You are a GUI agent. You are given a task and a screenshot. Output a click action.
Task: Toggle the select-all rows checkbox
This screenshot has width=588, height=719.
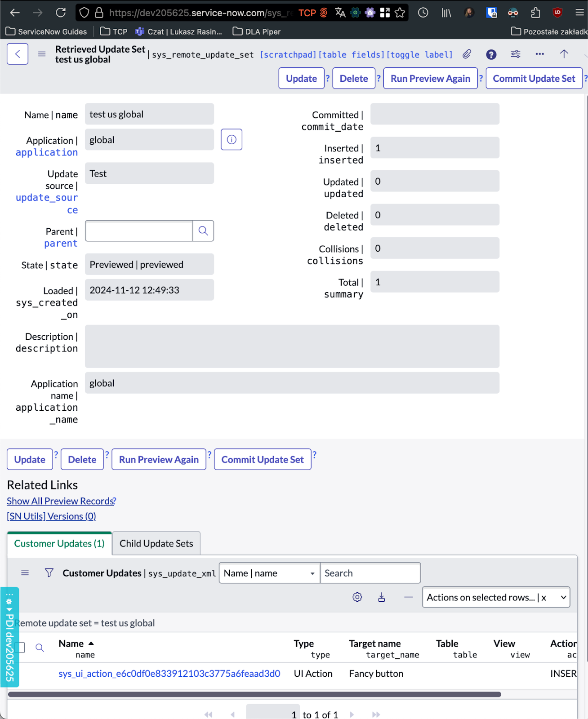[x=20, y=648]
